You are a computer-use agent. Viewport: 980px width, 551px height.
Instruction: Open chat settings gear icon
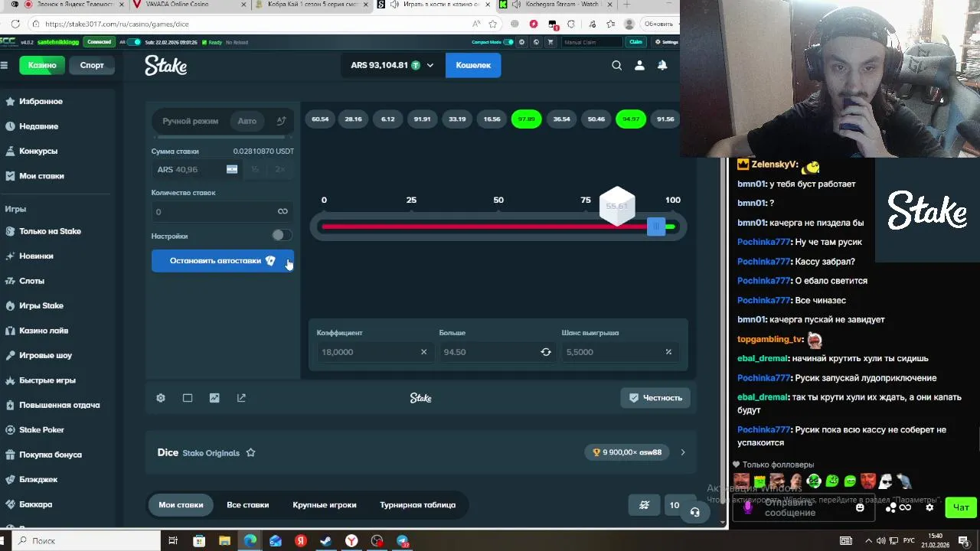pos(929,507)
